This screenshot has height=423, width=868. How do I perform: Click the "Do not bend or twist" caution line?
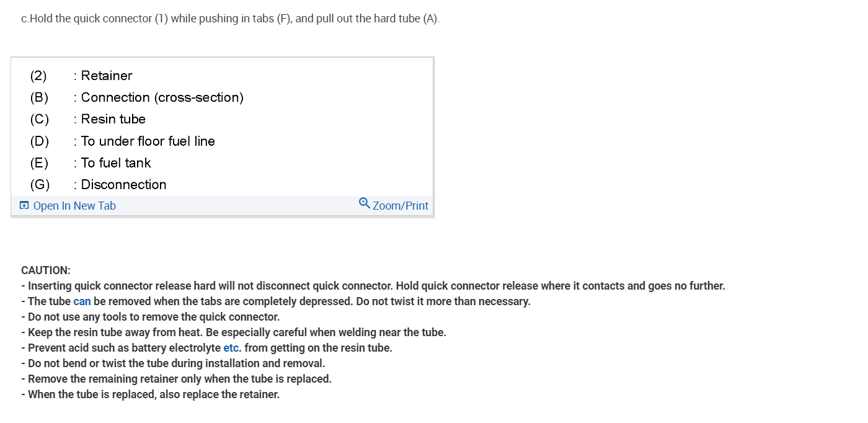pos(172,363)
